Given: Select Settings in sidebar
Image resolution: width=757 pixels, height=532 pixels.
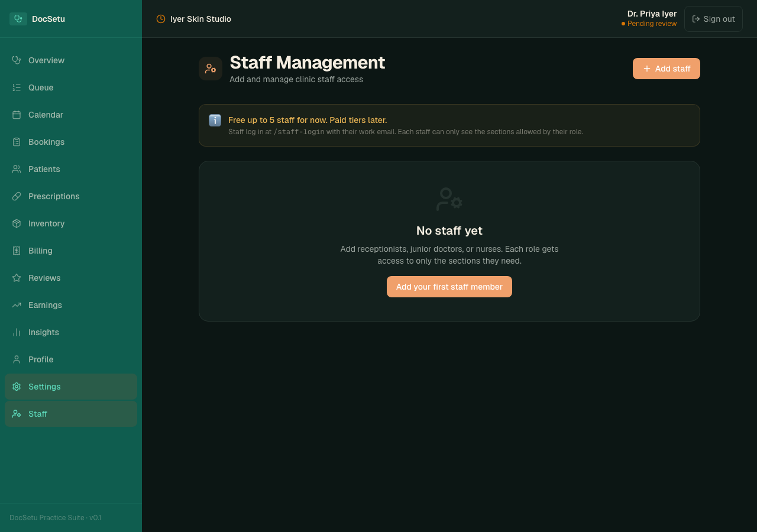Looking at the screenshot, I should 71,387.
